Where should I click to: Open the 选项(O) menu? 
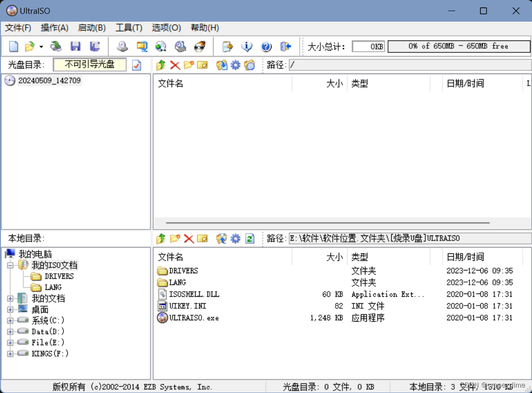pos(166,28)
